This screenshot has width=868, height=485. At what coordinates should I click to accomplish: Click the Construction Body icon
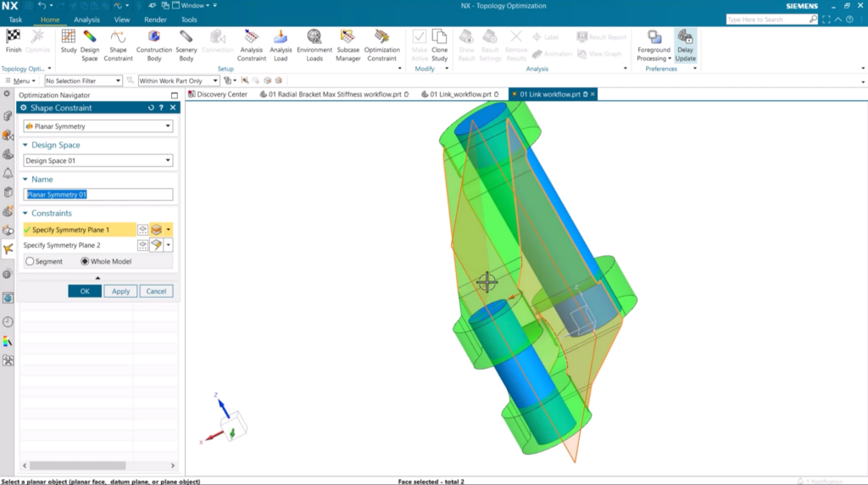click(x=153, y=42)
